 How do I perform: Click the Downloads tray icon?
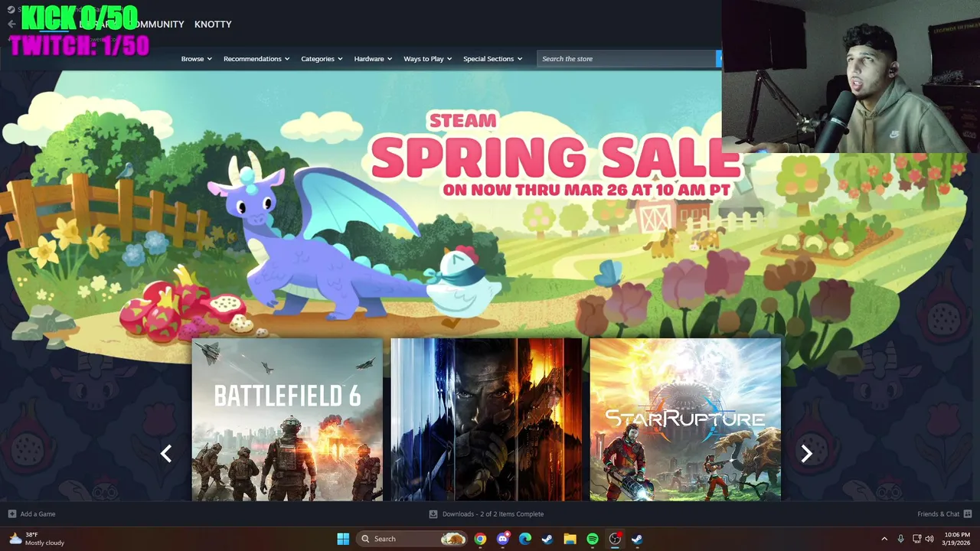point(433,514)
